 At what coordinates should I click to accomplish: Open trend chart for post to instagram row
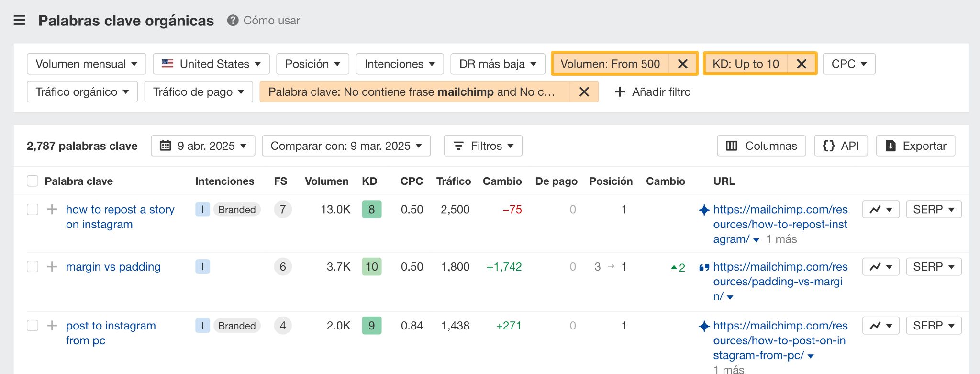point(880,326)
